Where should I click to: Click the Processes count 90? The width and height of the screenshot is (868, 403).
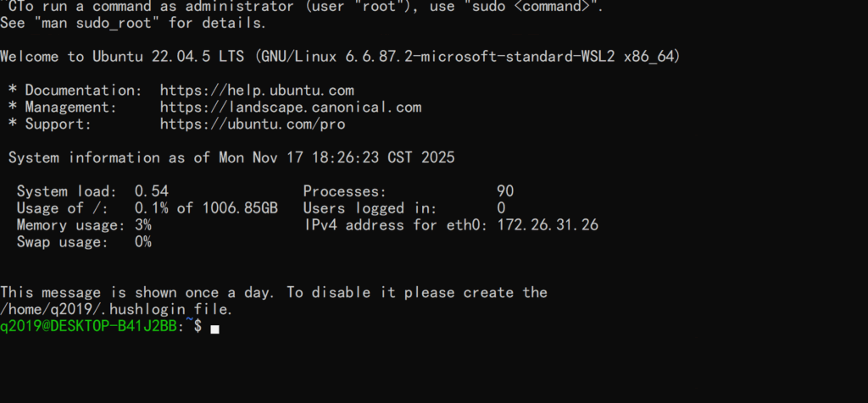point(505,191)
